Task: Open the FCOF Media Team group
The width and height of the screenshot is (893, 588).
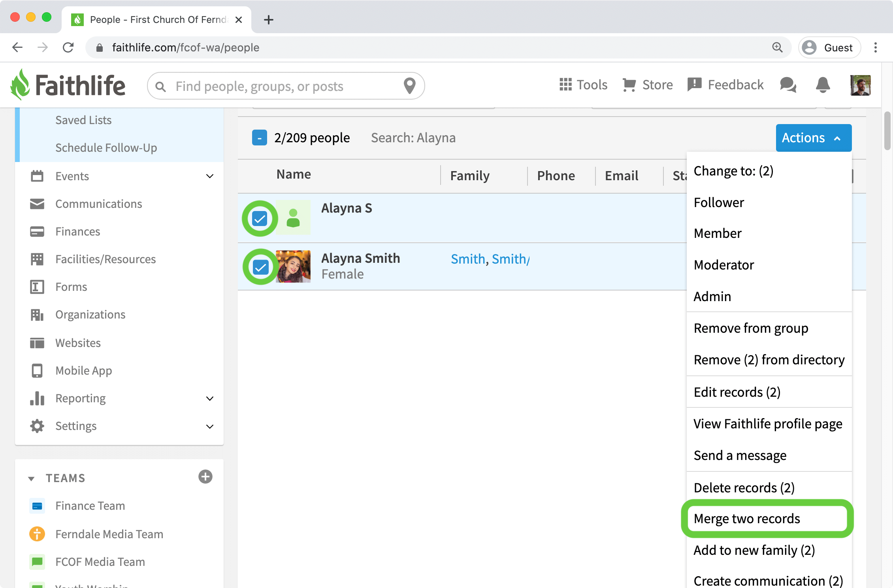Action: [x=100, y=562]
